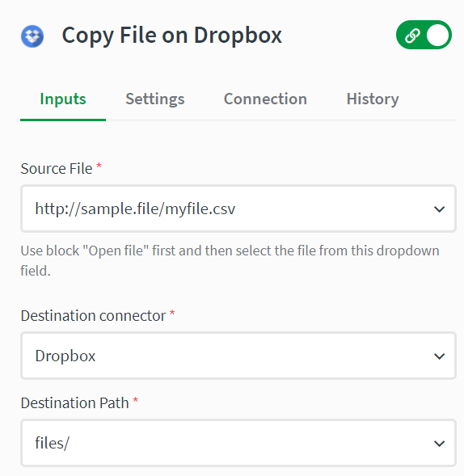Open the Connection tab

pyautogui.click(x=265, y=99)
